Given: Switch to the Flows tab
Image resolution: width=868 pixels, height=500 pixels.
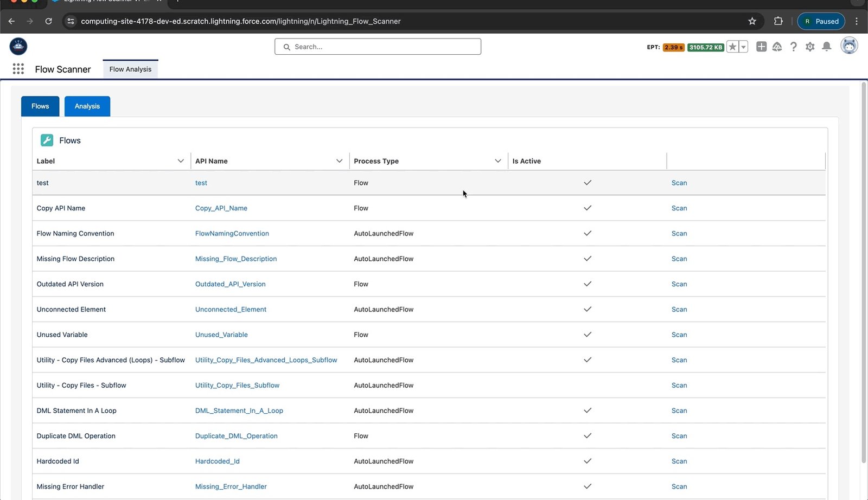Looking at the screenshot, I should (40, 106).
